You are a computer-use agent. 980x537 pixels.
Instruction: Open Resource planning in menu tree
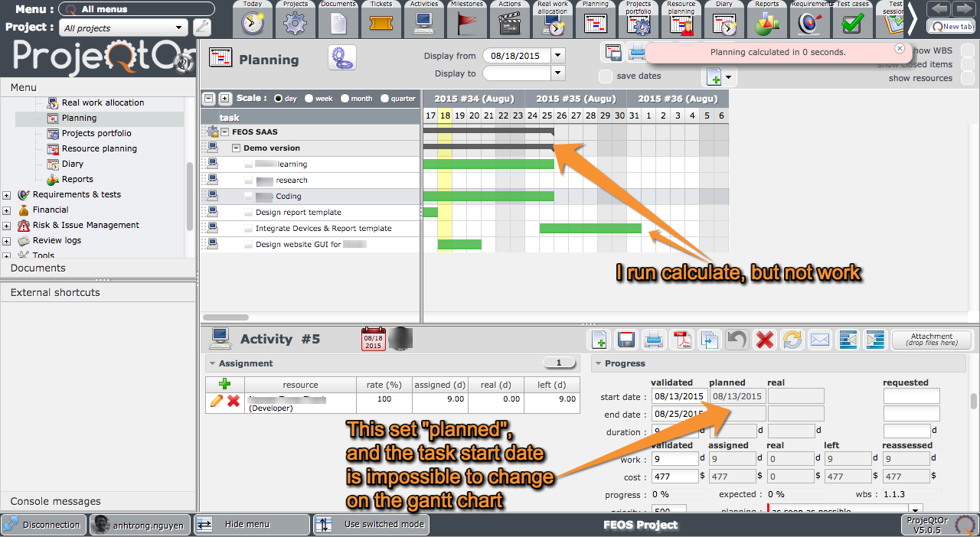pyautogui.click(x=100, y=148)
